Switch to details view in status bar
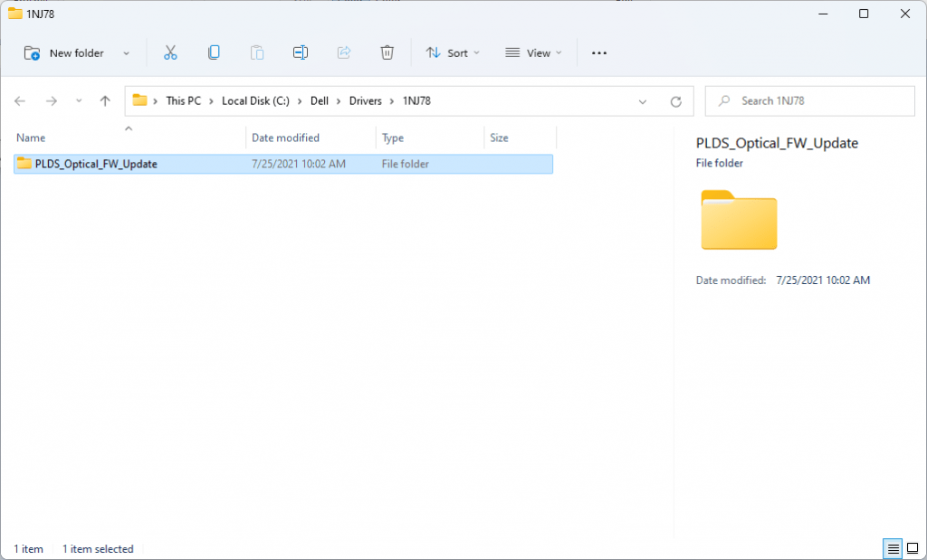927x560 pixels. 894,549
